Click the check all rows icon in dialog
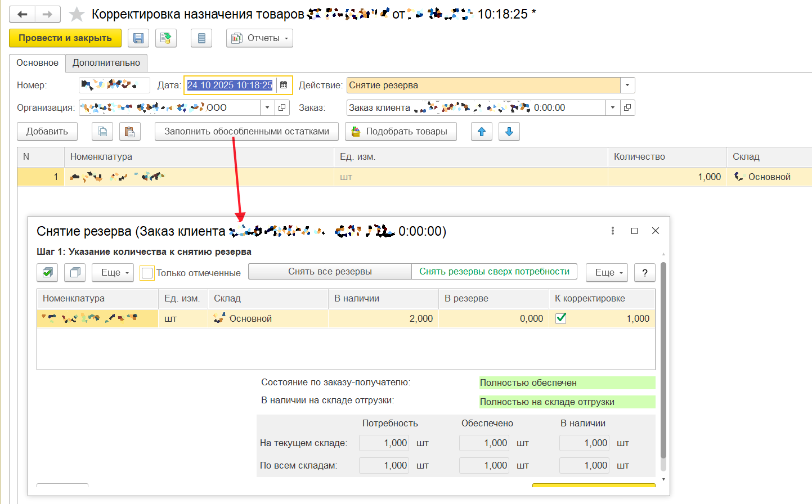 [x=47, y=273]
